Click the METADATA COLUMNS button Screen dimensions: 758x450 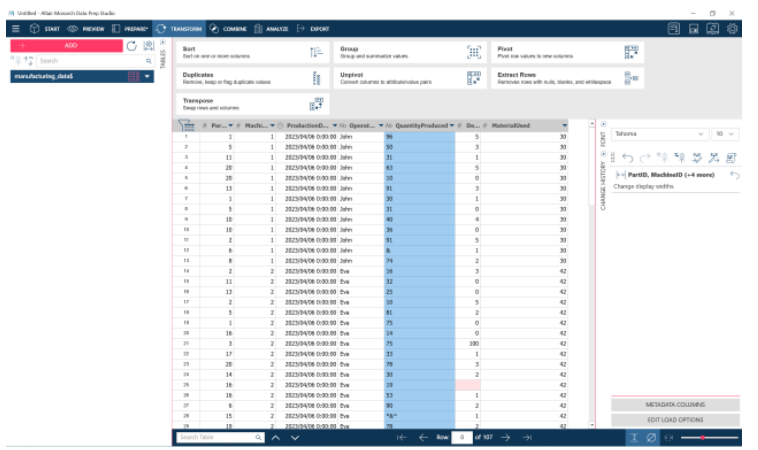pyautogui.click(x=675, y=405)
